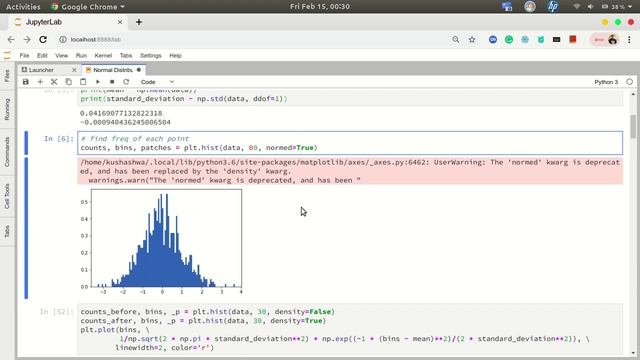Image resolution: width=640 pixels, height=360 pixels.
Task: Open Chrome three-dot menu
Action: click(x=629, y=40)
